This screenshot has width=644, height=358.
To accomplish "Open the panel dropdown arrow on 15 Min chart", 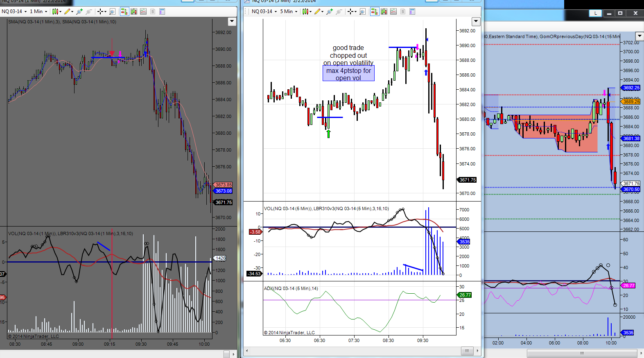I will [x=639, y=36].
